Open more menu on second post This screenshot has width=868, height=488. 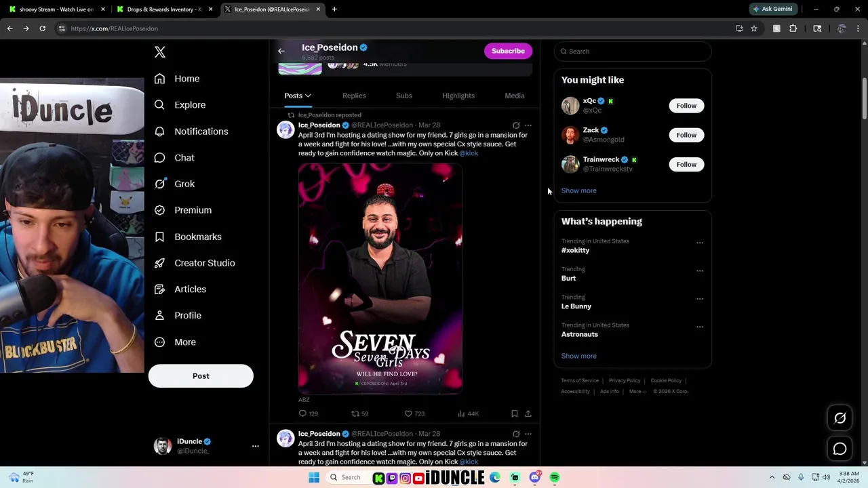click(528, 434)
